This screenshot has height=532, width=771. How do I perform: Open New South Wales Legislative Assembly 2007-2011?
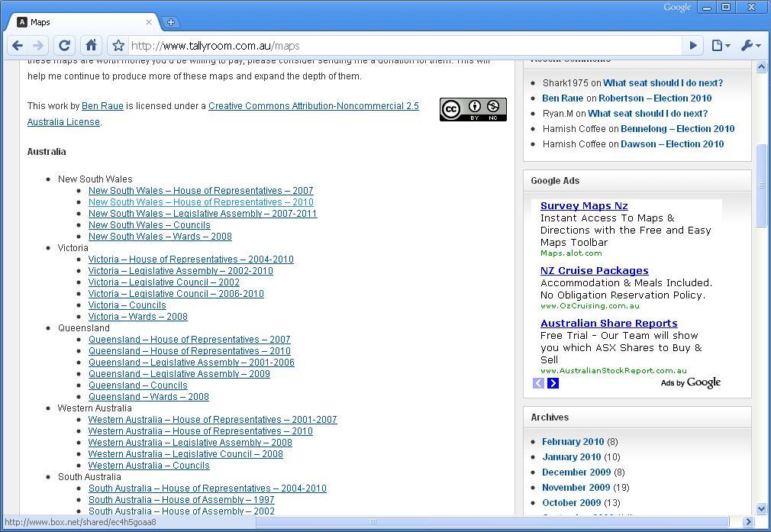click(x=202, y=214)
